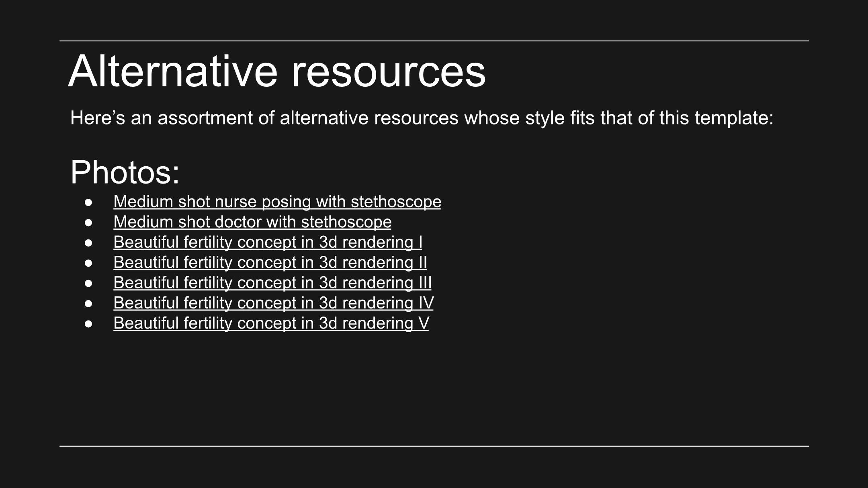Select the Alternative resources title text
Image resolution: width=868 pixels, height=488 pixels.
(277, 71)
